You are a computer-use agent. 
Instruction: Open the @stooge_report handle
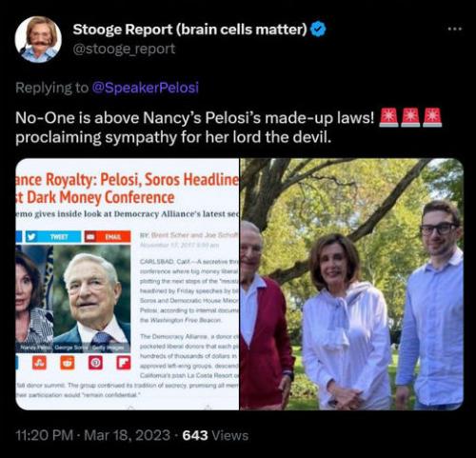tap(124, 49)
